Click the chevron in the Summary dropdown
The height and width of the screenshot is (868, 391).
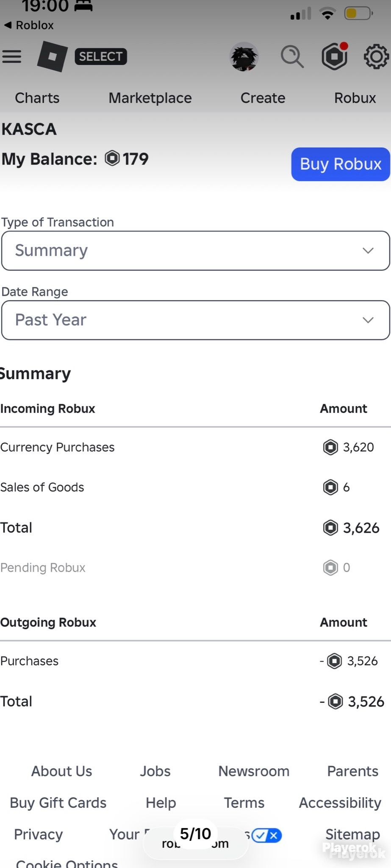coord(368,250)
